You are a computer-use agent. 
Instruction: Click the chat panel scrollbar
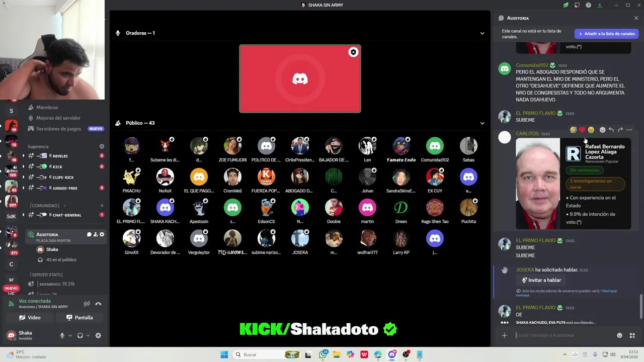tap(641, 307)
